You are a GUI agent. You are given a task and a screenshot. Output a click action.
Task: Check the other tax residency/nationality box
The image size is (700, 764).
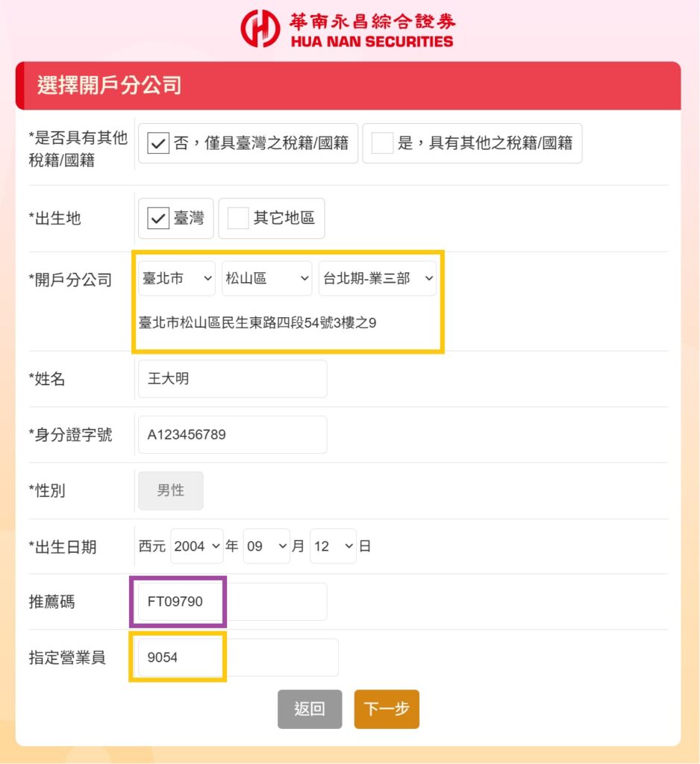click(x=382, y=143)
